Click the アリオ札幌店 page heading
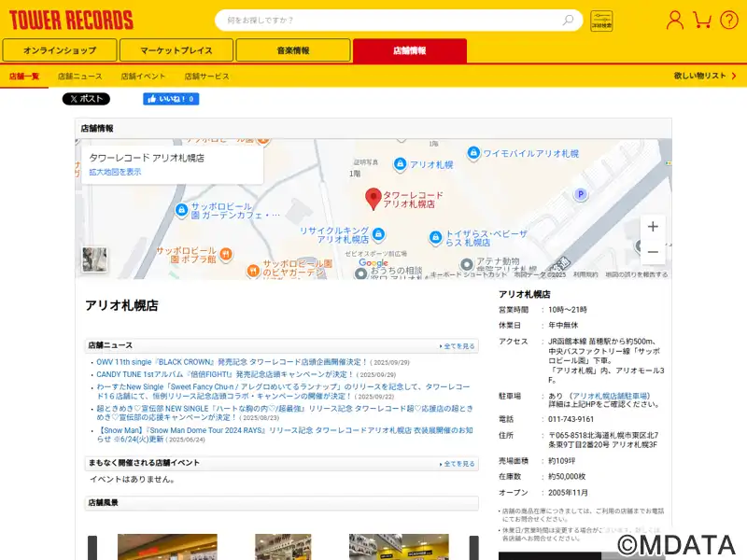The height and width of the screenshot is (560, 747). point(121,305)
